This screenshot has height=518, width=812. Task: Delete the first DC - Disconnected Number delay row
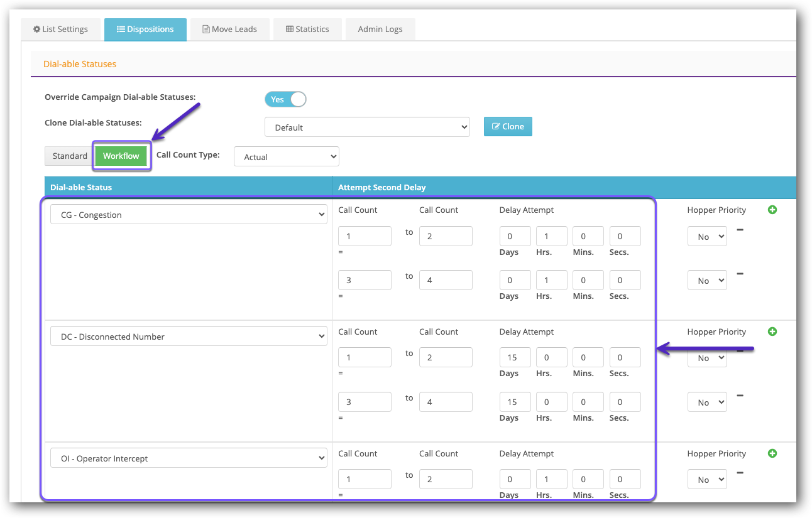(740, 351)
